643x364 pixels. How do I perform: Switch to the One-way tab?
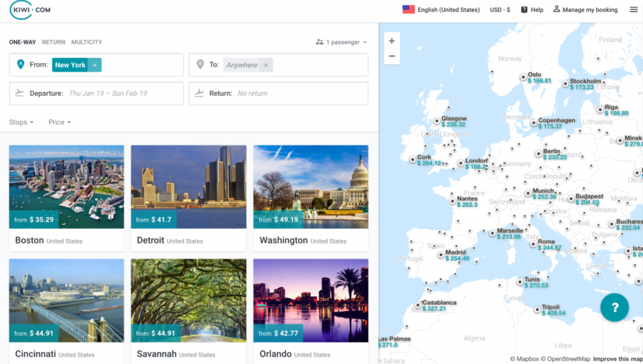pos(22,42)
